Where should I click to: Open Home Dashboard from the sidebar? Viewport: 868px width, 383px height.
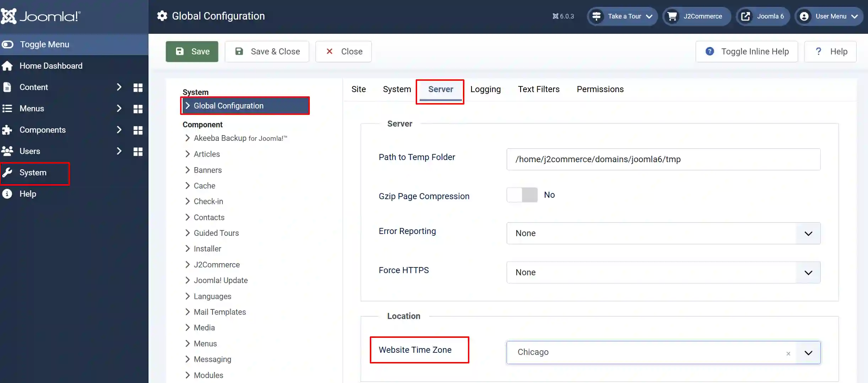[x=51, y=66]
